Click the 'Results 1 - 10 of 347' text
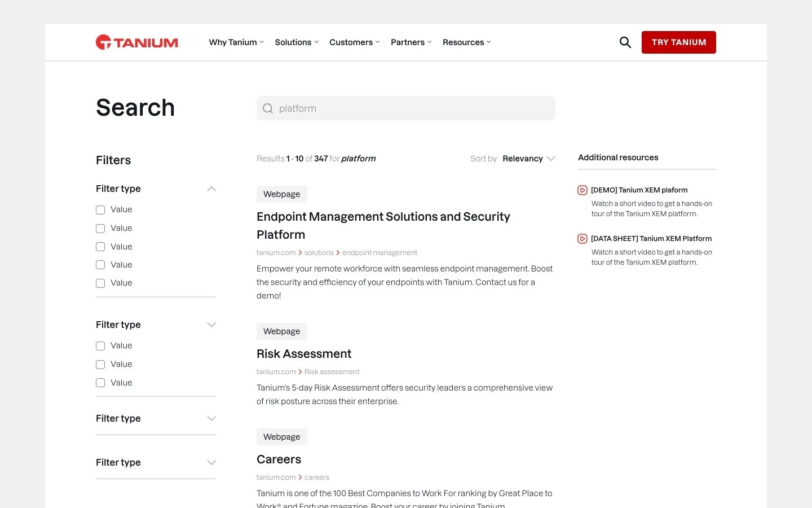This screenshot has width=812, height=508. coord(292,159)
